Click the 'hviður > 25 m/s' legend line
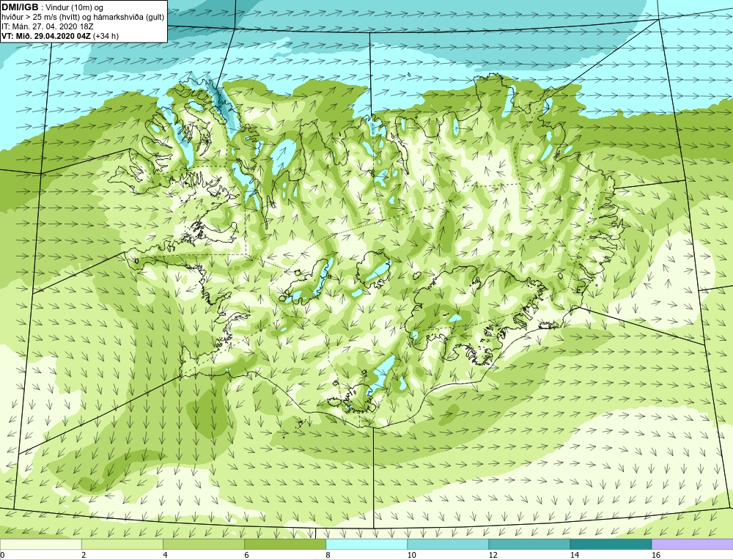The height and width of the screenshot is (560, 733). tap(83, 18)
